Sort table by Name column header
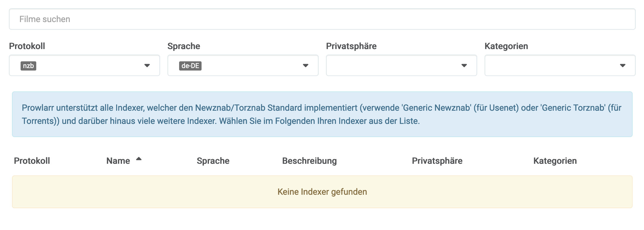This screenshot has height=230, width=644. tap(118, 161)
